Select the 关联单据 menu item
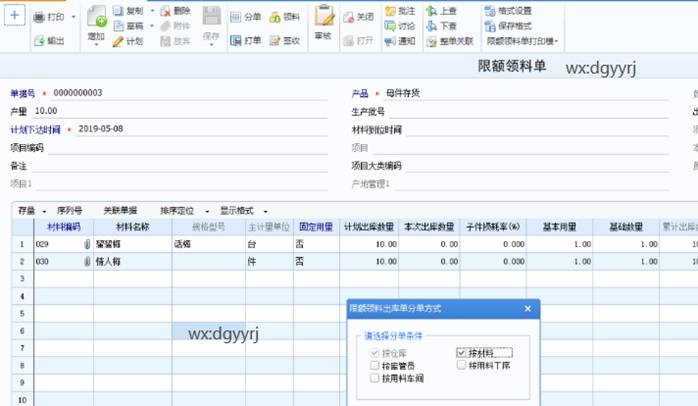Viewport: 698px width, 406px height. point(121,211)
